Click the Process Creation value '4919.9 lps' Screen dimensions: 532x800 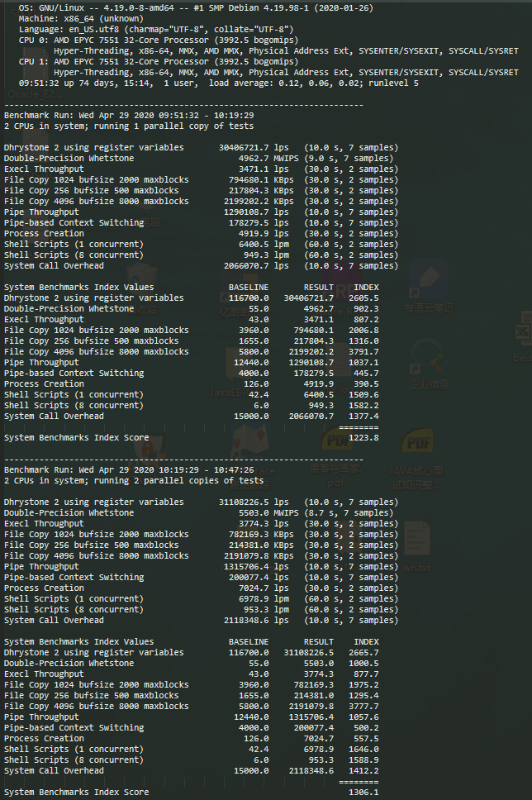pyautogui.click(x=264, y=233)
